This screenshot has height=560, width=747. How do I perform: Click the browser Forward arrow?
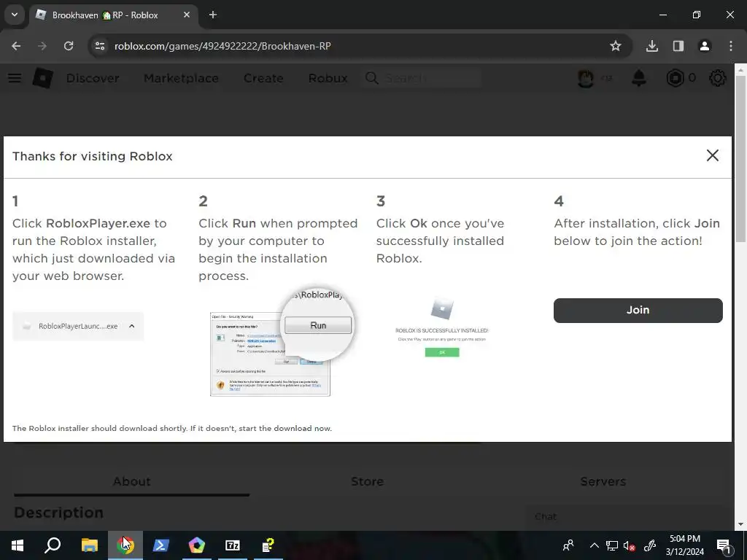[42, 46]
